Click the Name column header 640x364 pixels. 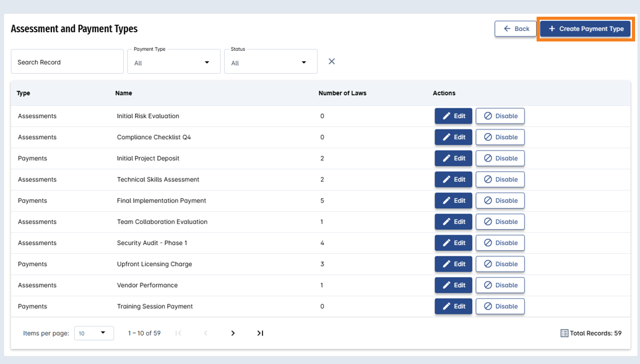coord(124,93)
